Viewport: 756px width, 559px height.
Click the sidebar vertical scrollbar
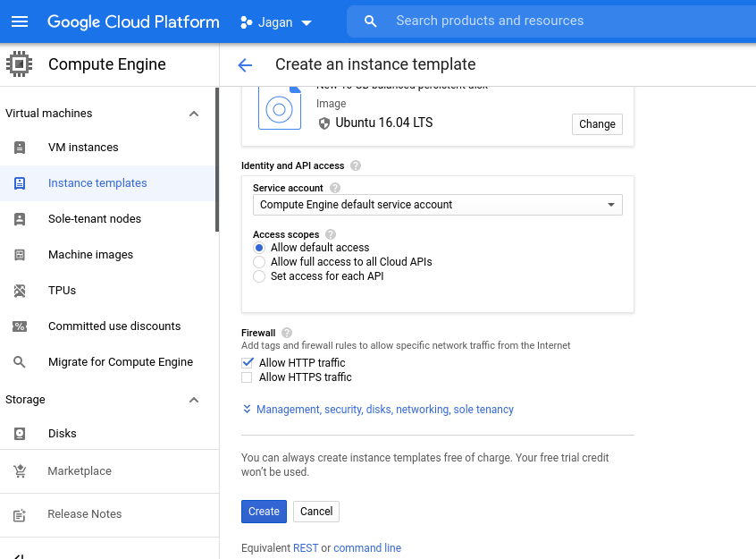coord(217,159)
